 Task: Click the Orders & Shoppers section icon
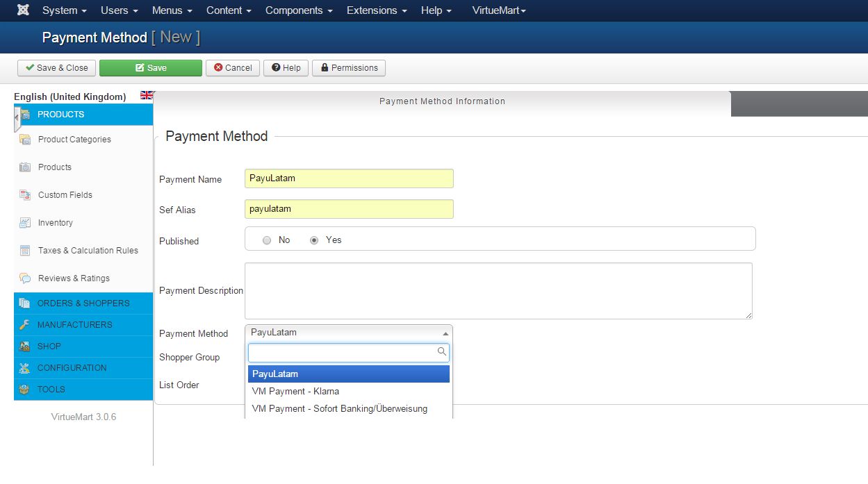coord(25,303)
